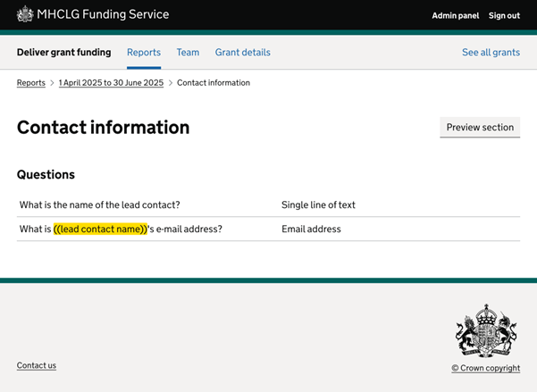Open the Contact us footer link

coord(37,365)
